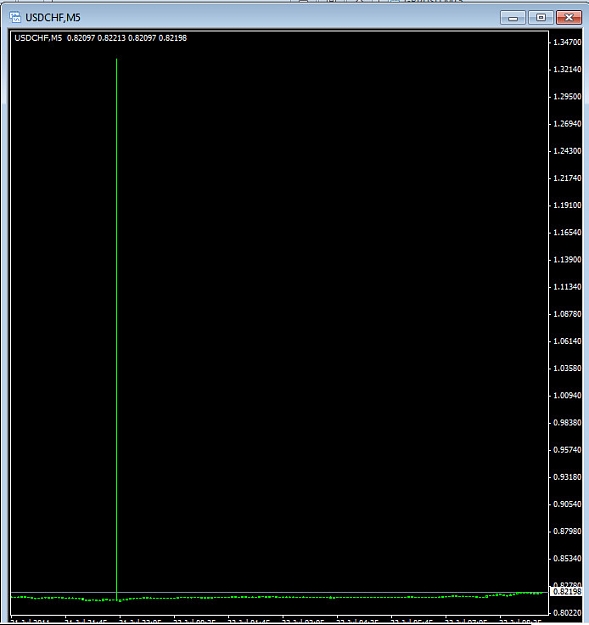This screenshot has width=589, height=625.
Task: Click the chart window icon in title bar
Action: tap(15, 17)
